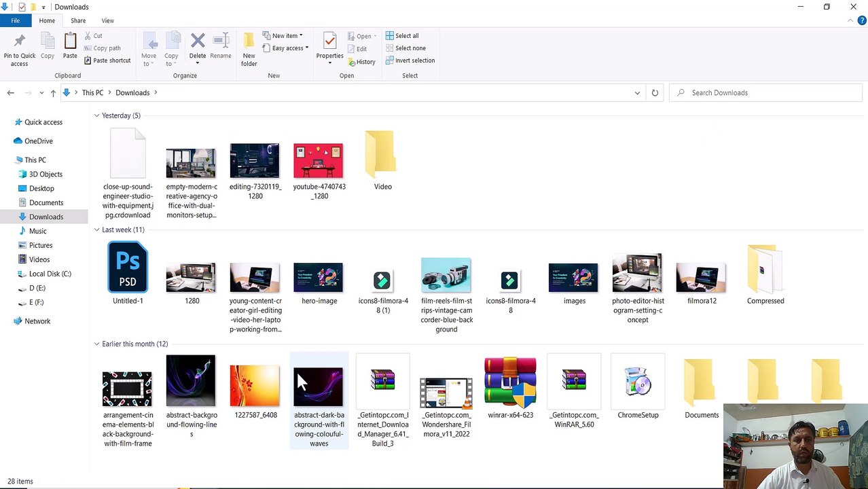
Task: Collapse the Last week group
Action: [x=96, y=230]
